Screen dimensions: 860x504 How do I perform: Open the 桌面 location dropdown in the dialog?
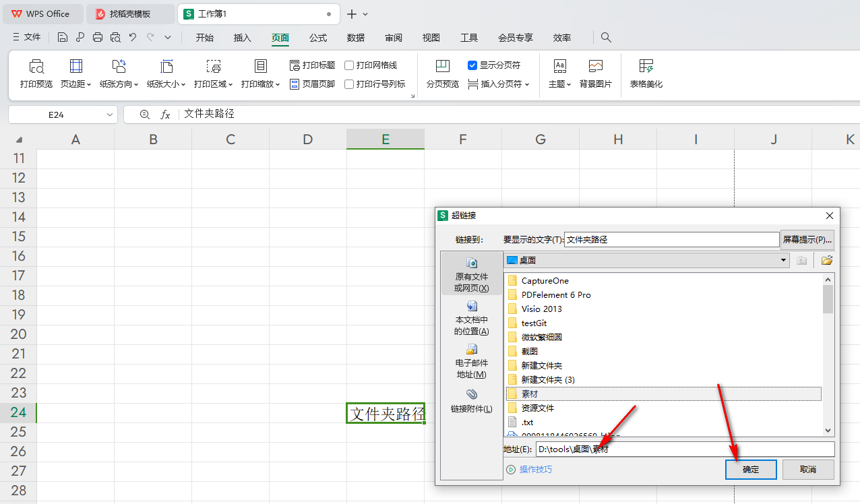click(x=783, y=260)
